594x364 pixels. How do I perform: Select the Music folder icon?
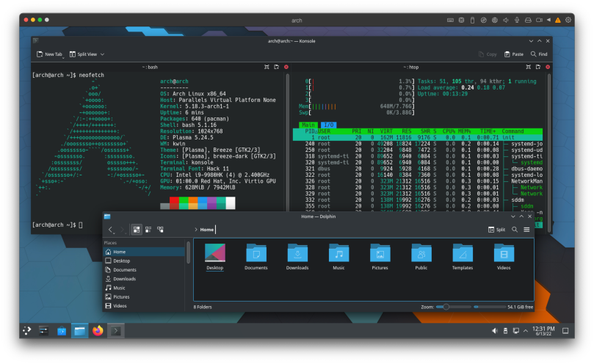pyautogui.click(x=338, y=253)
